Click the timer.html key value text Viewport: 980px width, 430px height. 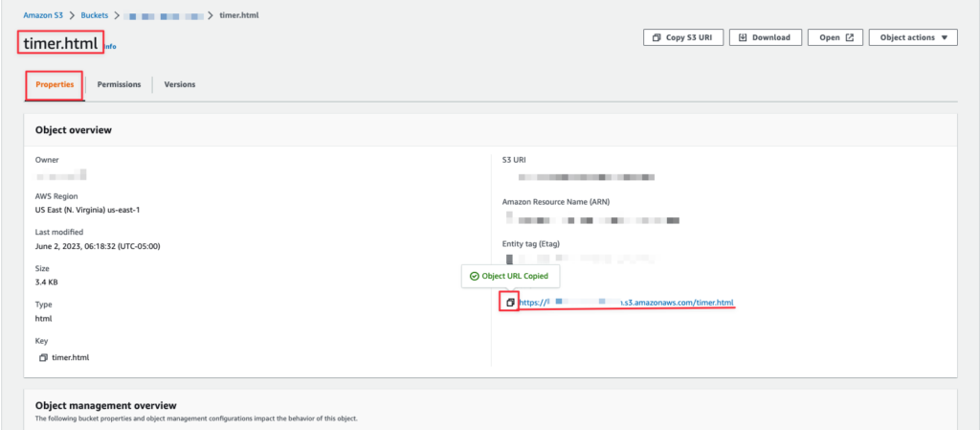pyautogui.click(x=71, y=357)
